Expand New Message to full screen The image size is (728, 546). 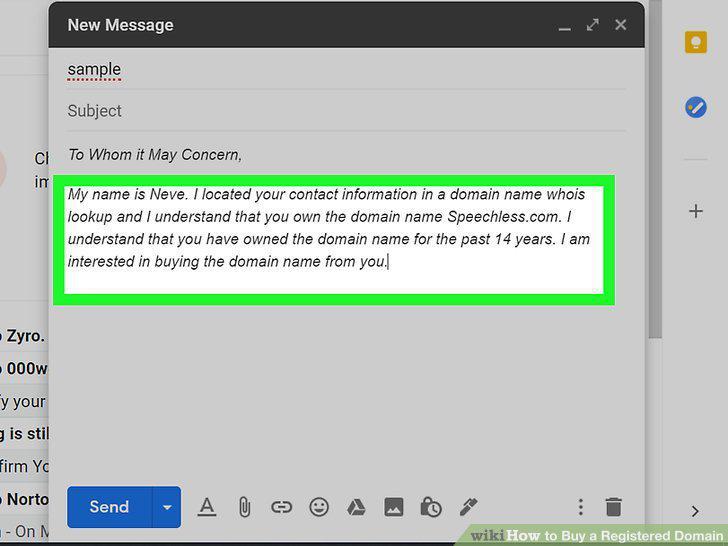coord(592,25)
